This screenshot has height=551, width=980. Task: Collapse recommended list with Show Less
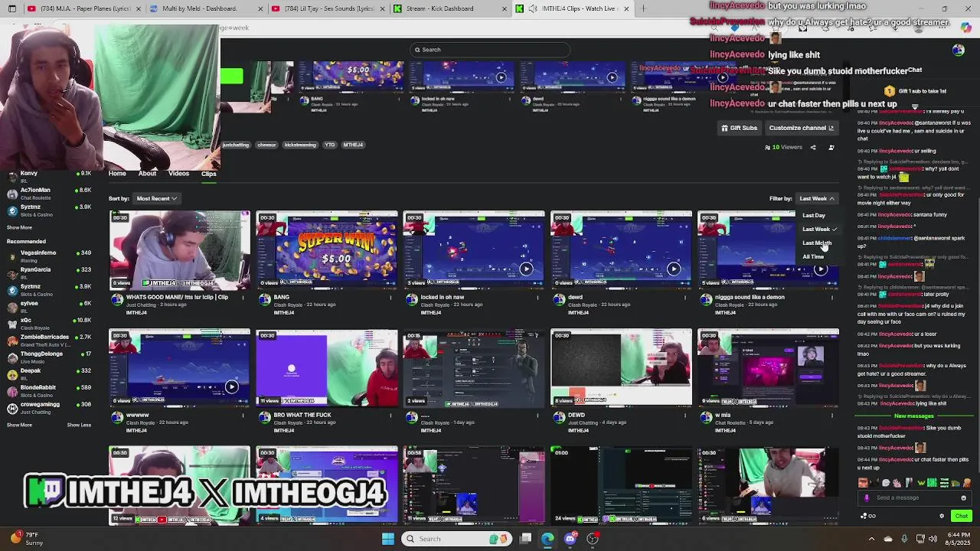tap(79, 425)
